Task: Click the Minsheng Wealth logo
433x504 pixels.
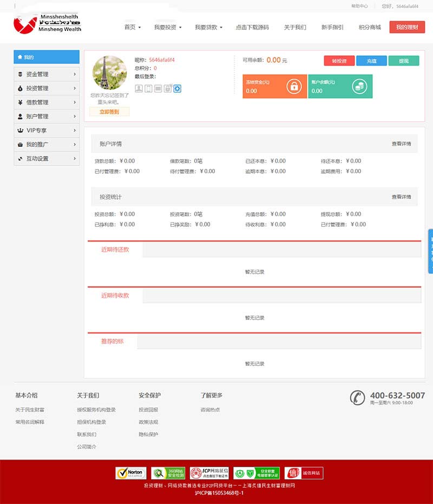Action: tap(48, 24)
